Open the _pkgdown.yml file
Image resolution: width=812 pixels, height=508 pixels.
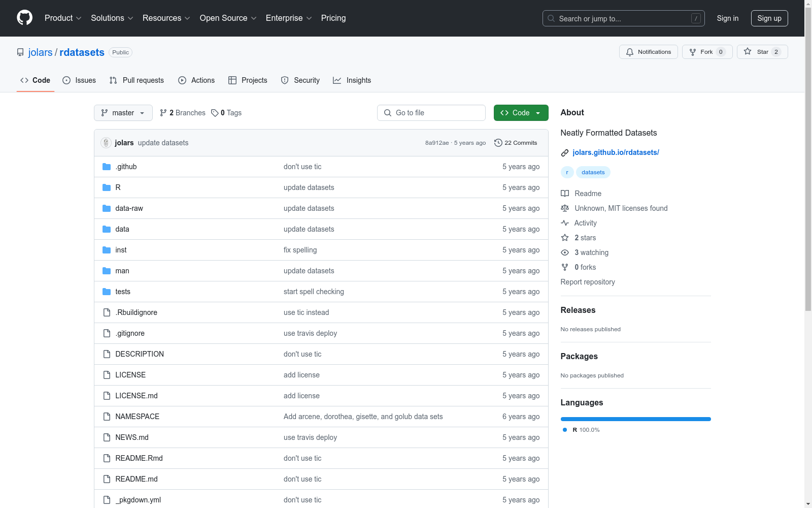(138, 500)
